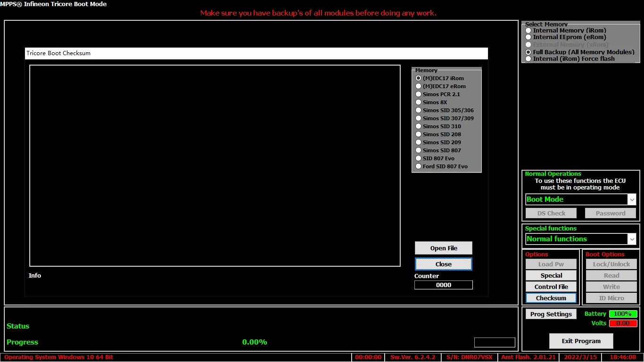This screenshot has height=362, width=644.
Task: Click Exit Program button
Action: 581,341
